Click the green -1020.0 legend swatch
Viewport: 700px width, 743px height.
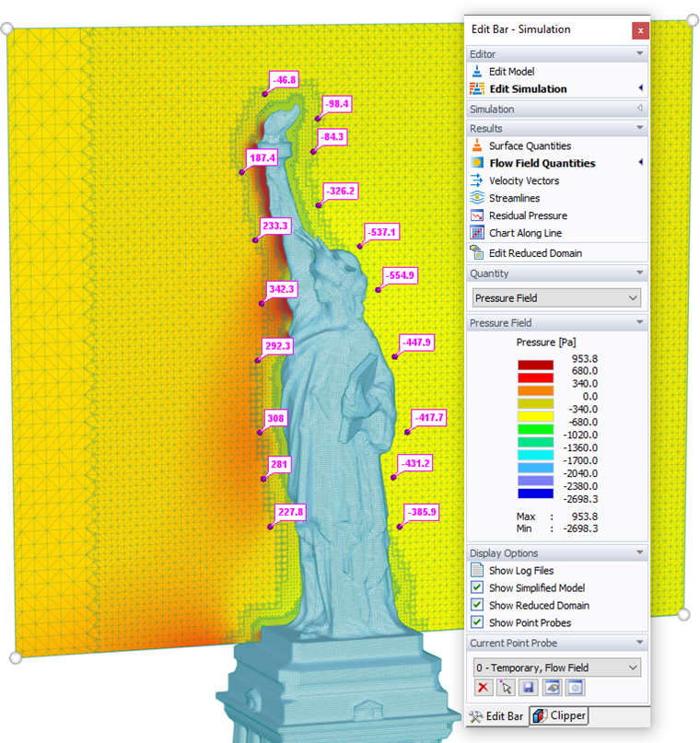[x=535, y=429]
